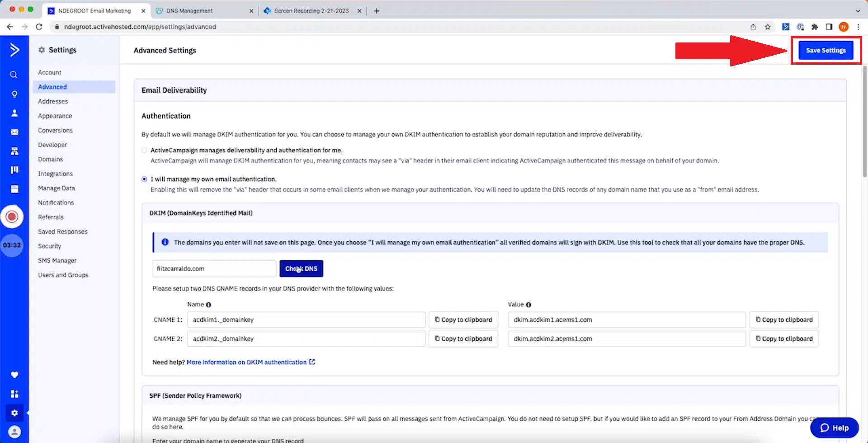Select 'ActiveCampaign manages deliverability' radio option

tap(144, 150)
